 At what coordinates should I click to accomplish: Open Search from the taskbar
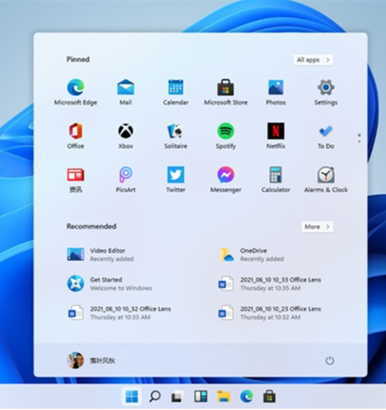click(155, 396)
